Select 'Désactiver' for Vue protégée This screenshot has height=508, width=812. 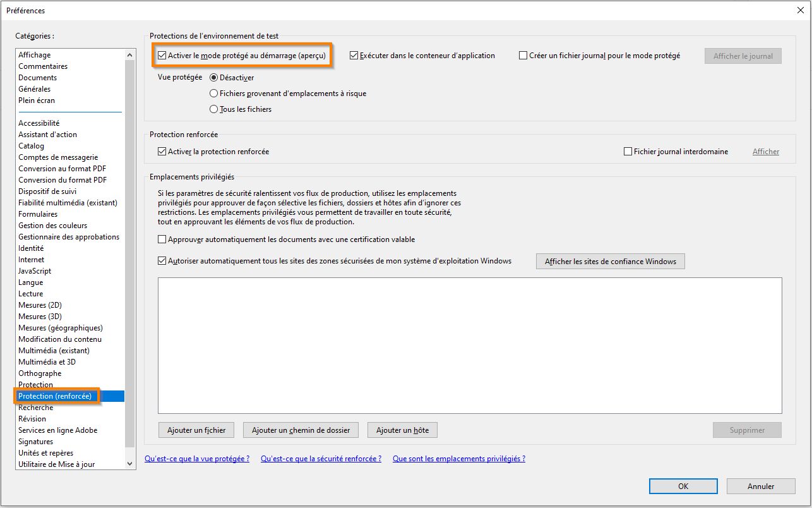coord(213,78)
